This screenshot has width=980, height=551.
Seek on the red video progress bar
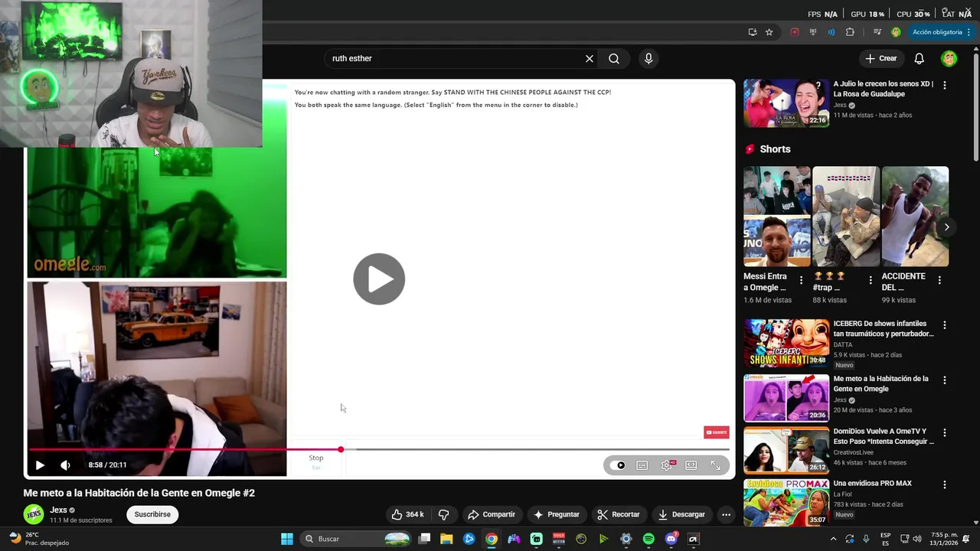(379, 449)
